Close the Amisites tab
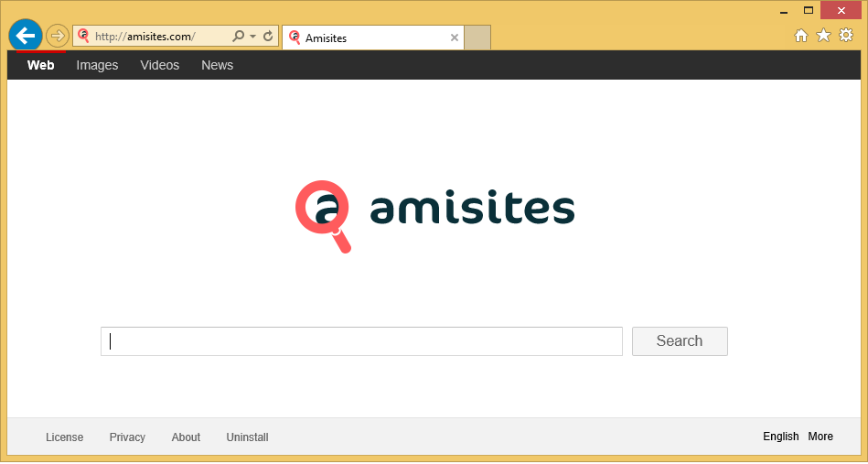This screenshot has width=868, height=464. coord(454,38)
